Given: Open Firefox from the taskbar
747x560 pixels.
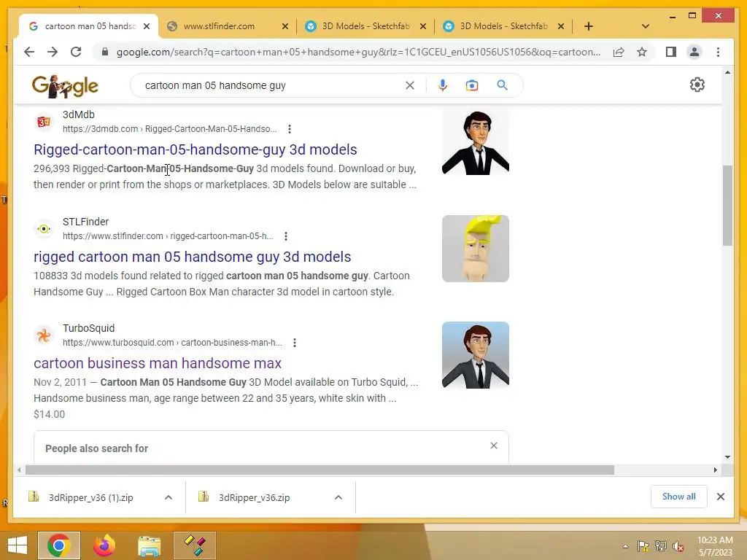Looking at the screenshot, I should [104, 545].
